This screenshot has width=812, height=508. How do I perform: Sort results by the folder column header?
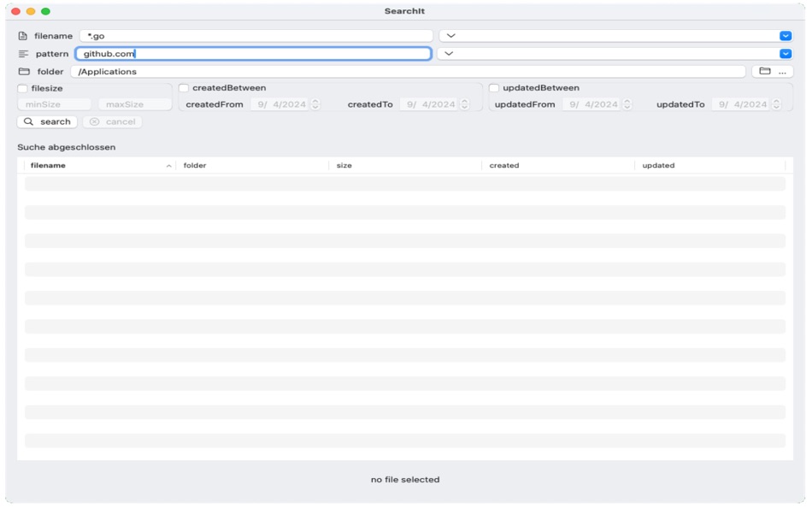click(205, 165)
